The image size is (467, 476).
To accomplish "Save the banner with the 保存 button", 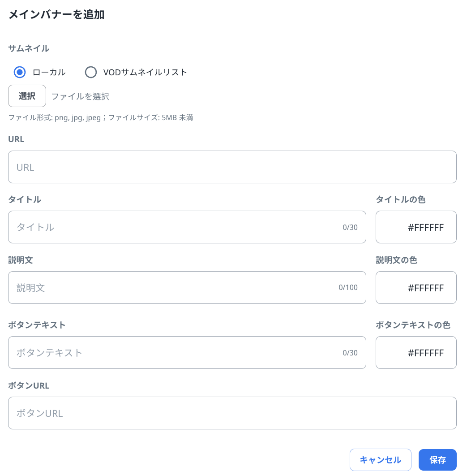I will coord(437,460).
